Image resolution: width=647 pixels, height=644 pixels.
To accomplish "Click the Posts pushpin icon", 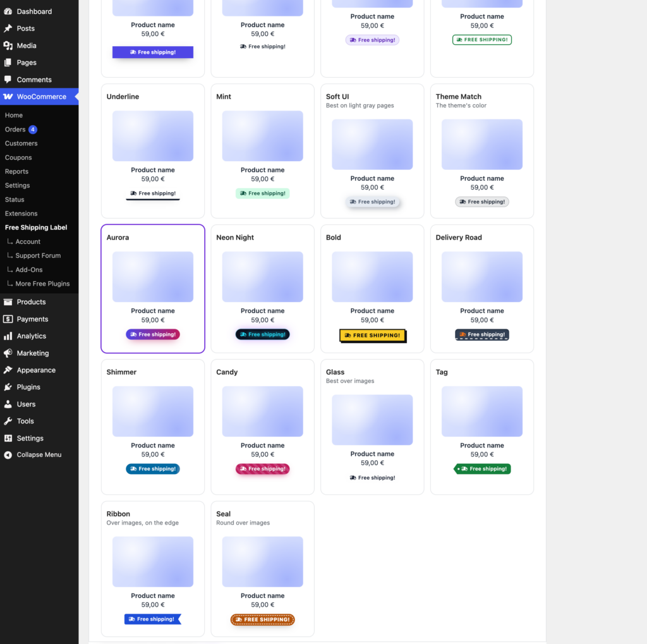I will 8,28.
